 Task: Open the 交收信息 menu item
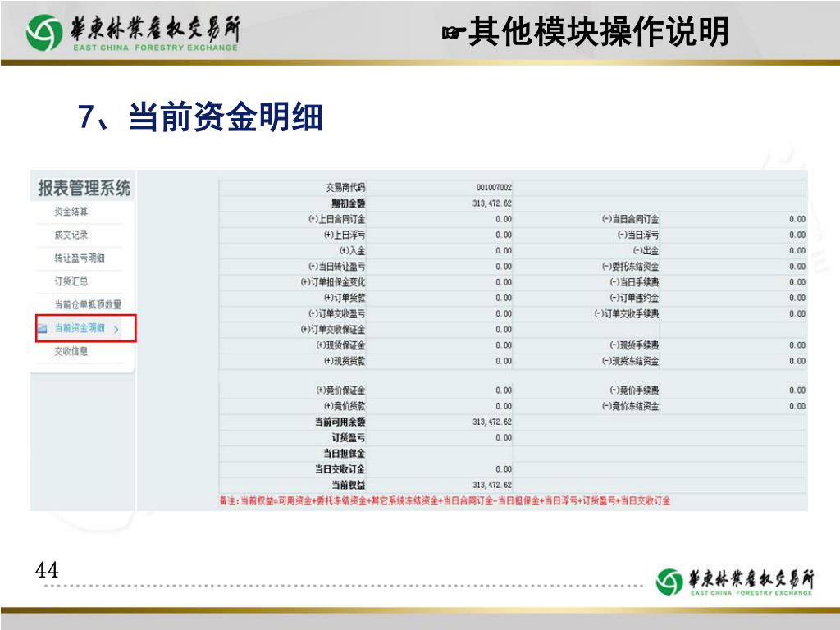point(71,351)
